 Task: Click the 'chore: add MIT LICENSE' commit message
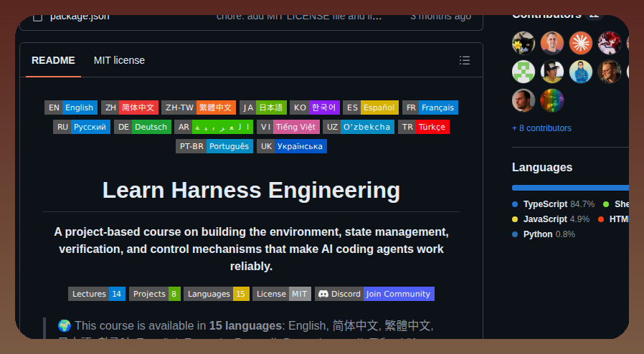coord(299,17)
